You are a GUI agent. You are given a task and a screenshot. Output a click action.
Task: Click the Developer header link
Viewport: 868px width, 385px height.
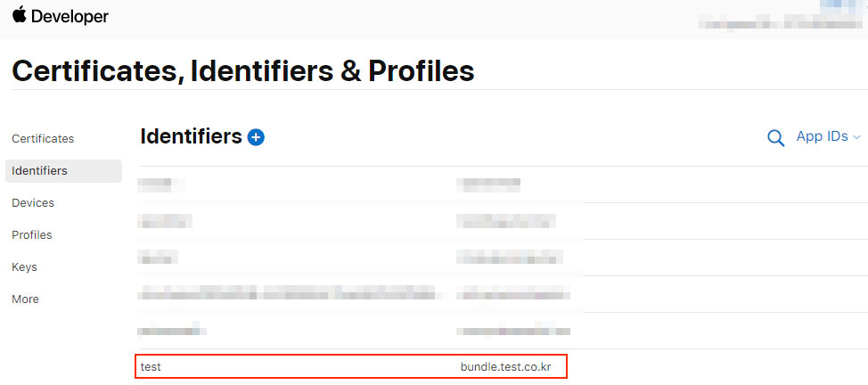[x=70, y=17]
